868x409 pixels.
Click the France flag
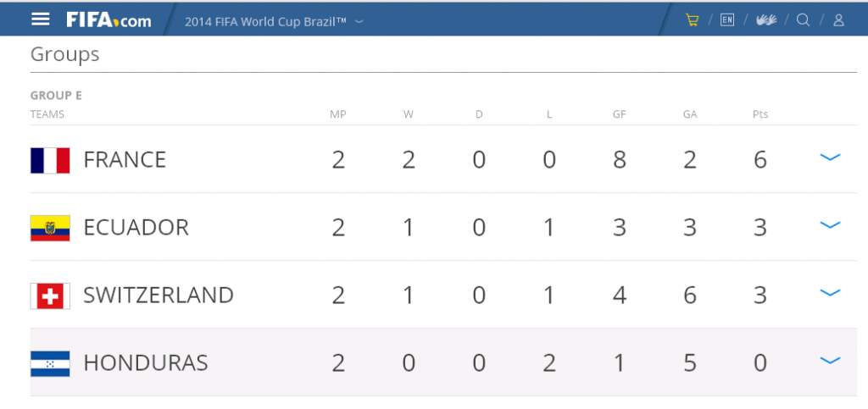tap(50, 160)
